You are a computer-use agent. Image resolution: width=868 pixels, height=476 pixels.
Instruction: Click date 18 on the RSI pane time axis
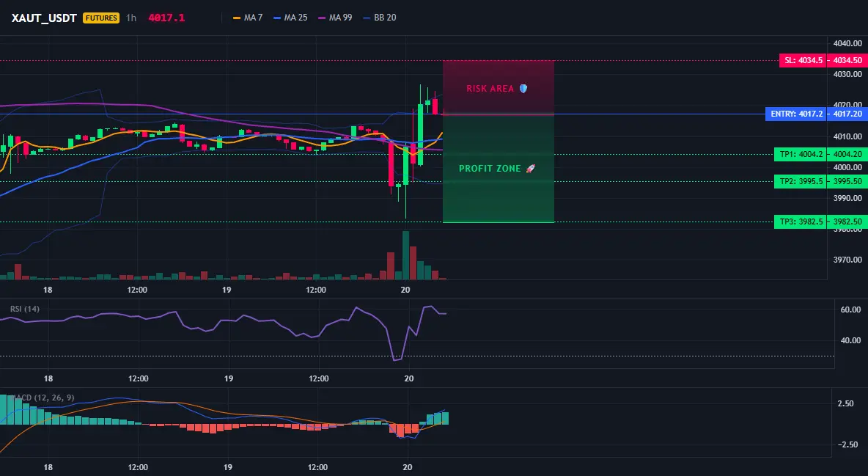tap(48, 378)
